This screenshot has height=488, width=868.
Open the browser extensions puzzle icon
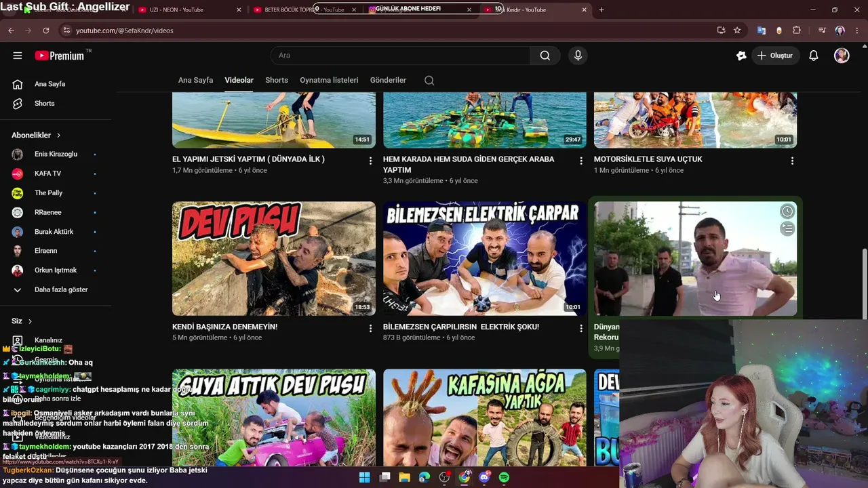pos(797,30)
